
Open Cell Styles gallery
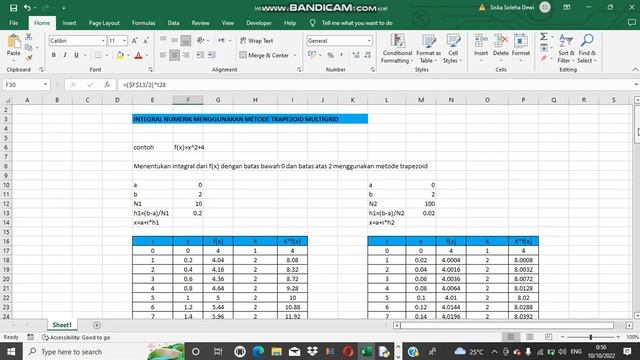[x=453, y=49]
